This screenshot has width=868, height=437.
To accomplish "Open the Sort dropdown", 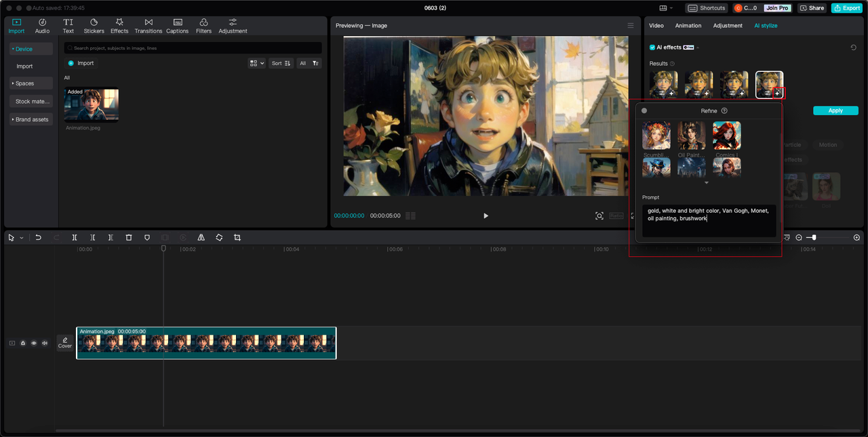I will point(281,63).
